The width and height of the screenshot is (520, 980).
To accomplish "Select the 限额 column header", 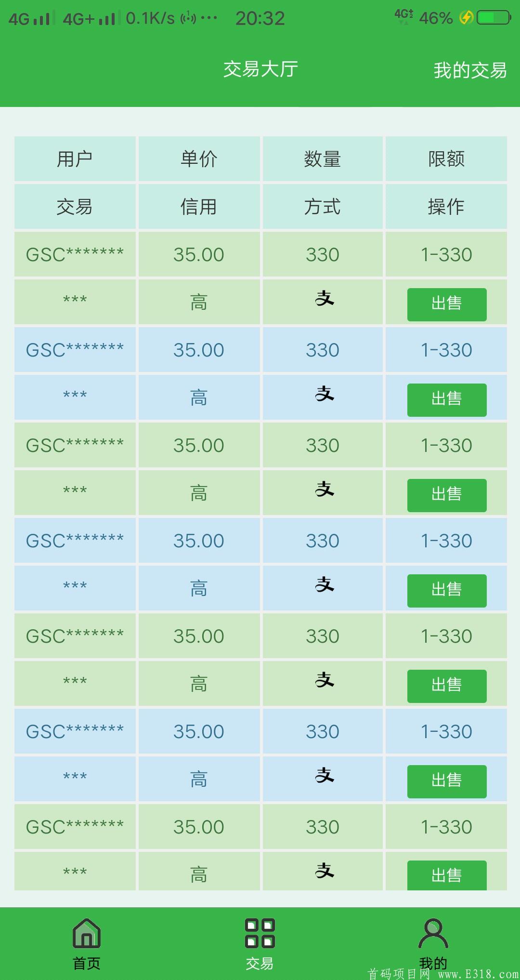I will pyautogui.click(x=446, y=159).
